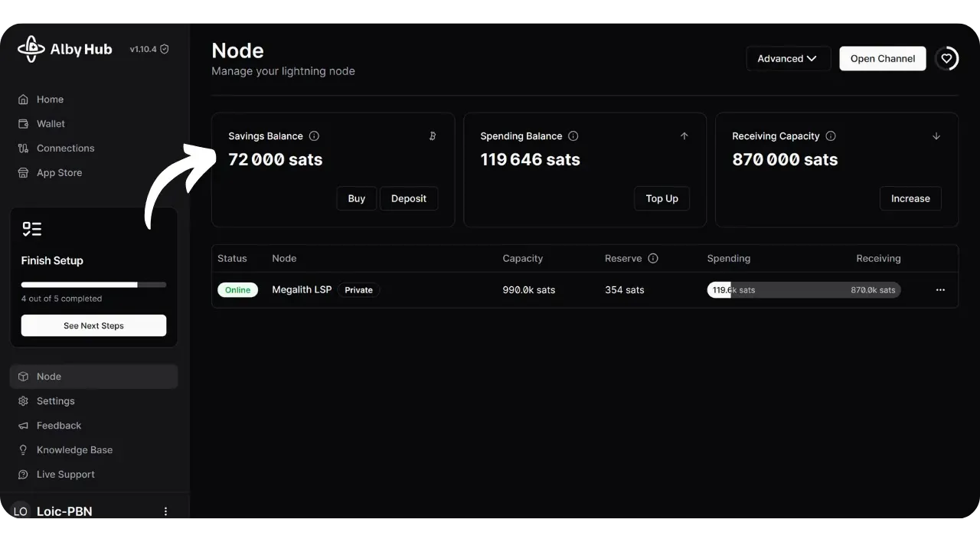
Task: Click Savings Balance info icon
Action: (x=314, y=136)
